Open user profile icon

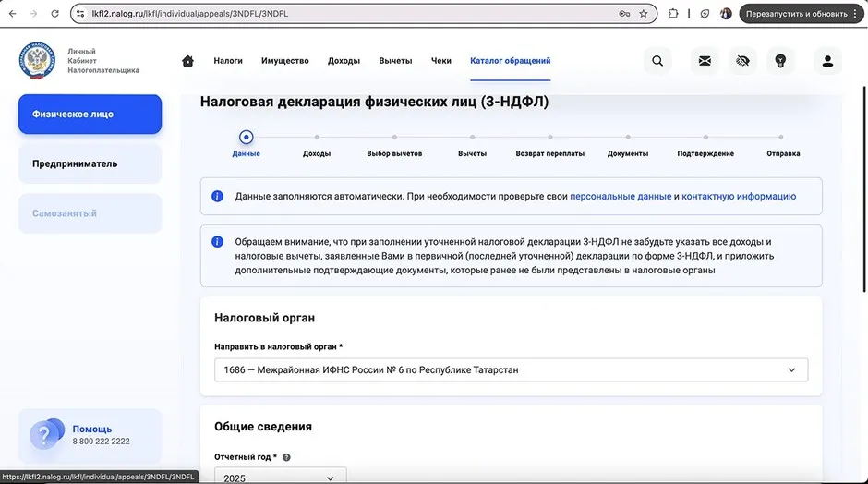point(827,61)
